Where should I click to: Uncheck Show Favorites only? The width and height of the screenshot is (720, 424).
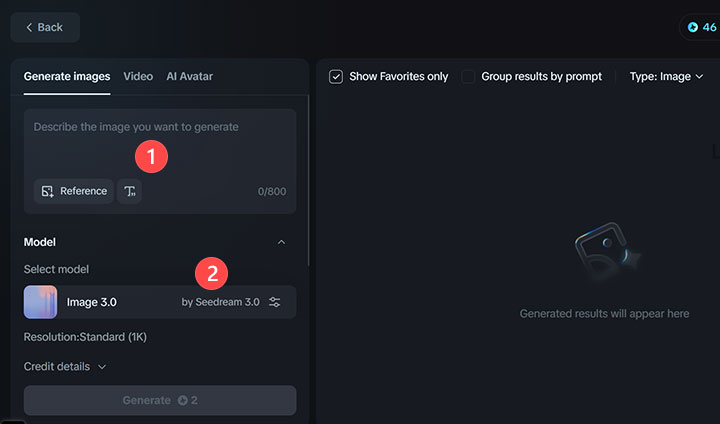pyautogui.click(x=336, y=76)
